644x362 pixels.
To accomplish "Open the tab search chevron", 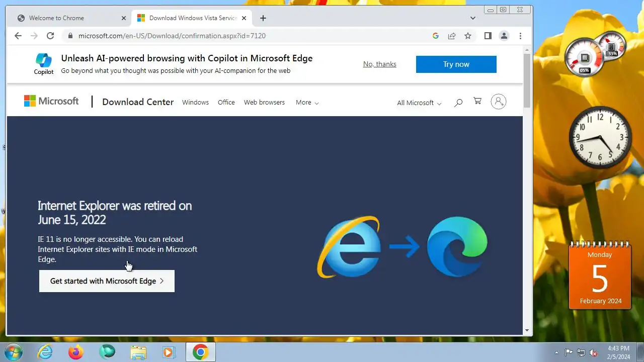I will (473, 18).
